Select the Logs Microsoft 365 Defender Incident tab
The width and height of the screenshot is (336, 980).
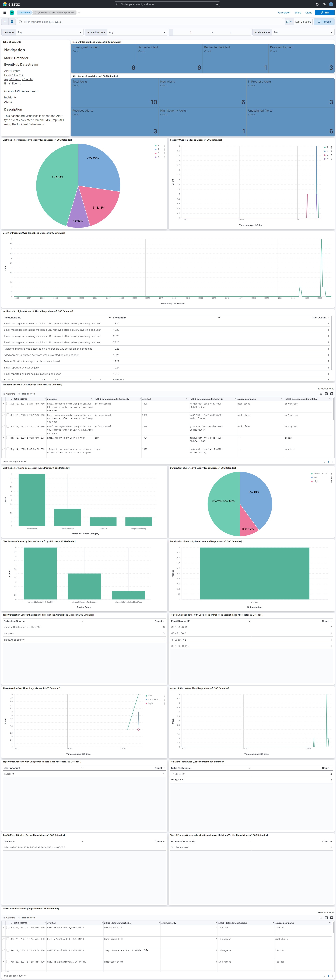coord(54,13)
